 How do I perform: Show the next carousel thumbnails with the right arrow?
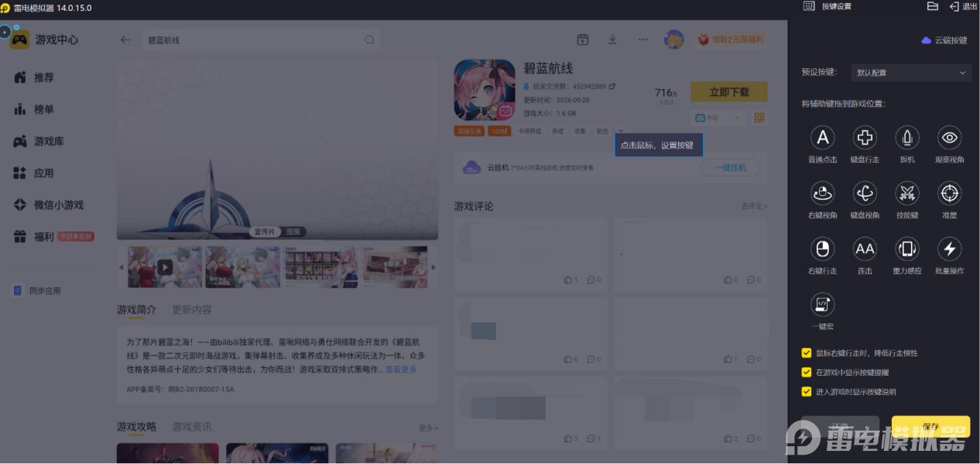tap(433, 267)
